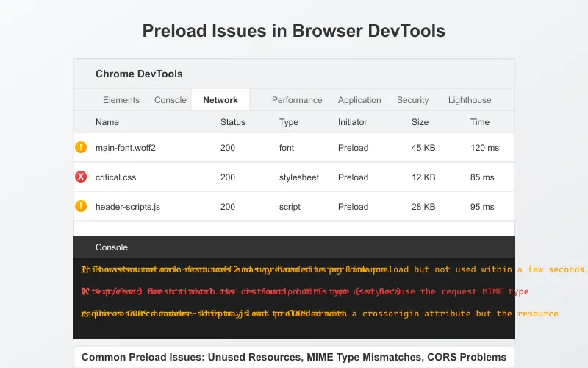
Task: Click Preload initiator of header-scripts.js
Action: tap(353, 207)
